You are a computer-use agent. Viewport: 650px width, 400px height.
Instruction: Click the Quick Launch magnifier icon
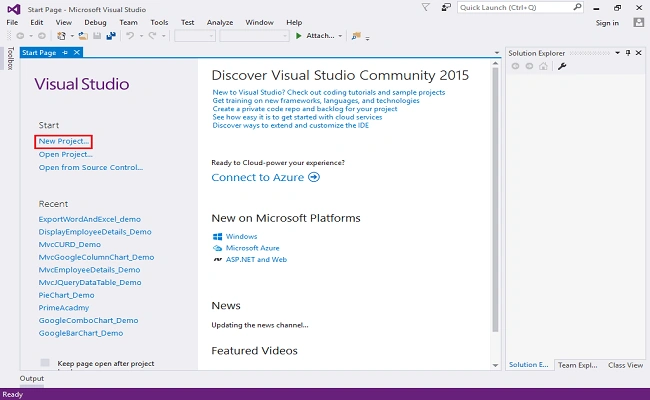pos(577,7)
